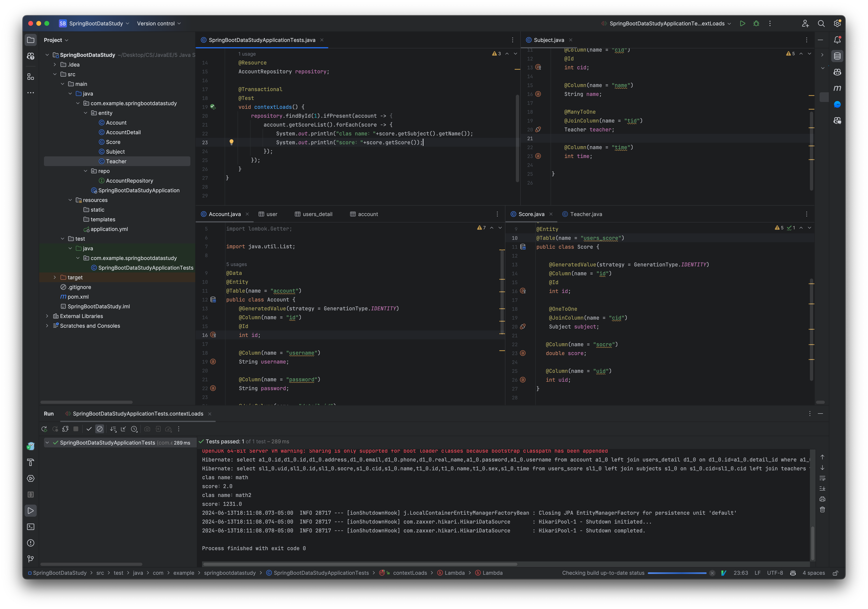The image size is (868, 609).
Task: Open code with me user icon
Action: pyautogui.click(x=805, y=23)
